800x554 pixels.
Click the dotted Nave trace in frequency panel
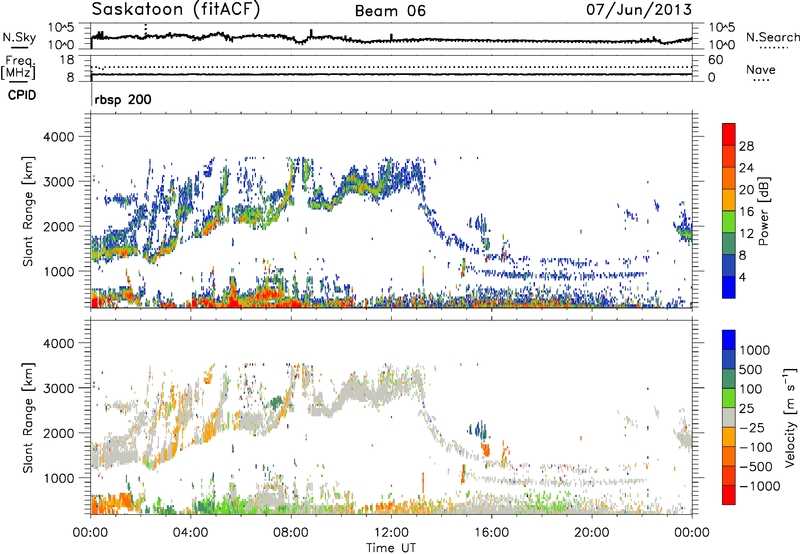click(391, 67)
